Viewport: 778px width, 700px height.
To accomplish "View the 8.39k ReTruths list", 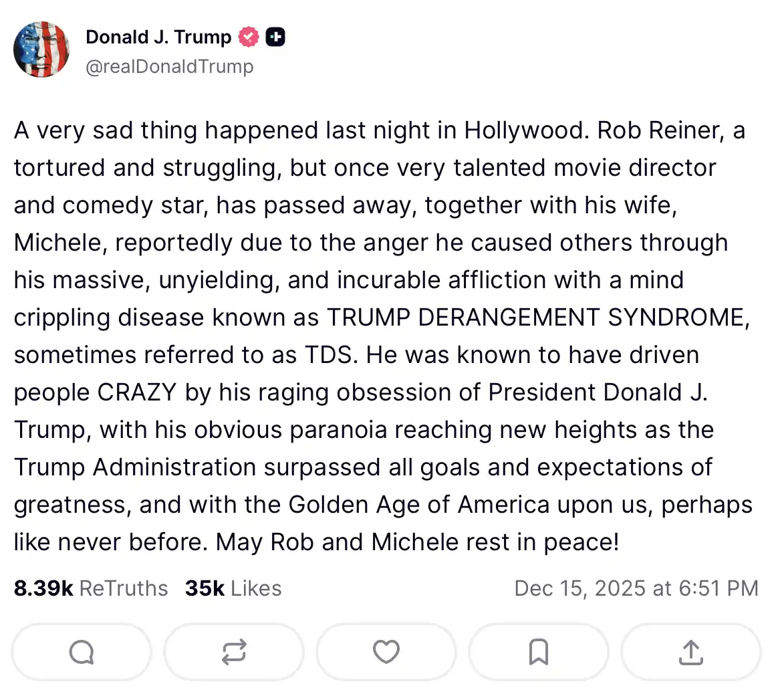I will click(x=91, y=588).
